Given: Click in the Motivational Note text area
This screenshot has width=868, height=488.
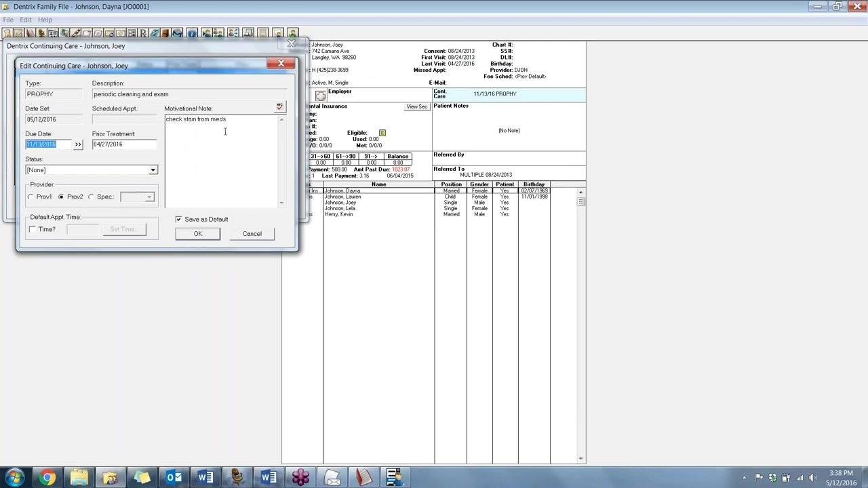Looking at the screenshot, I should [221, 161].
